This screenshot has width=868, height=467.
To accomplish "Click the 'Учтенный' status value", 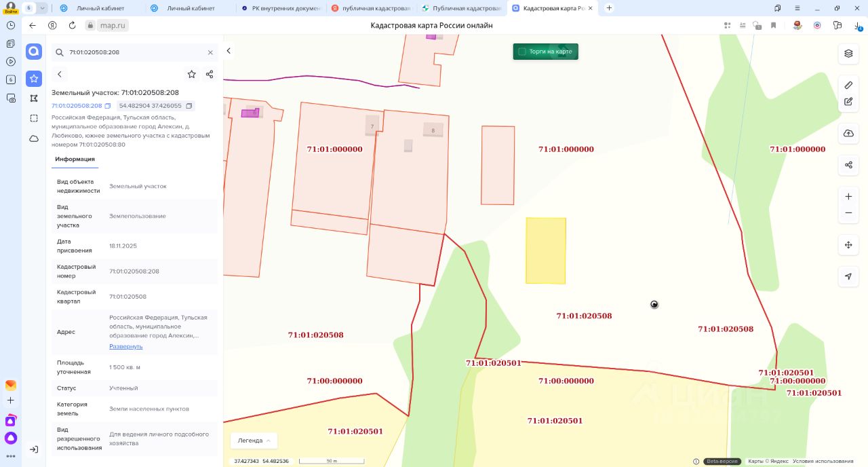I will pos(123,388).
